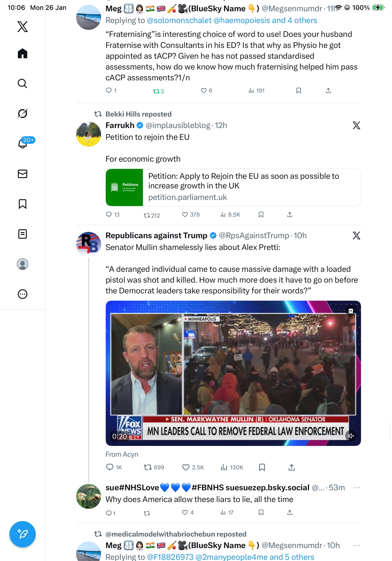Open the Lists icon in sidebar
The image size is (392, 561).
[x=23, y=234]
